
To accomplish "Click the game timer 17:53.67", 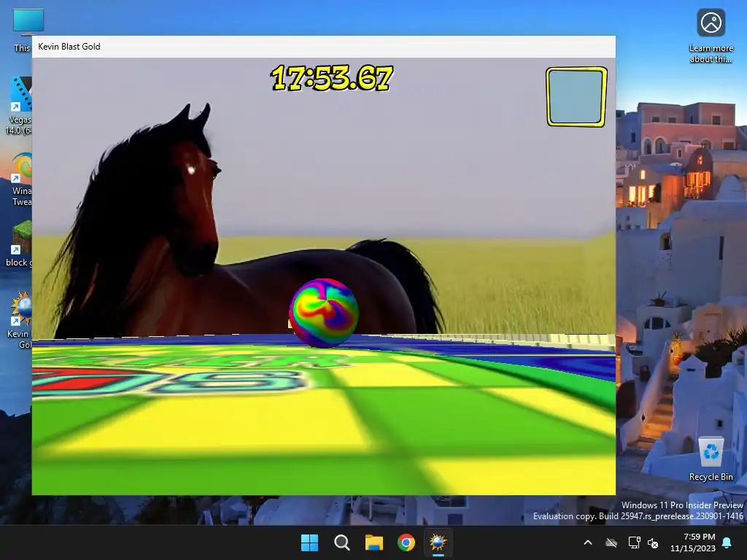I will coord(332,77).
